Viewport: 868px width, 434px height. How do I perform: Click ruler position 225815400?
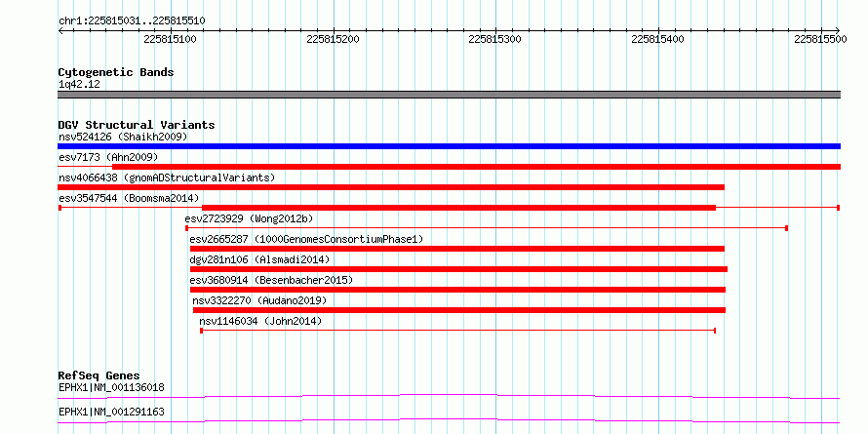click(658, 39)
